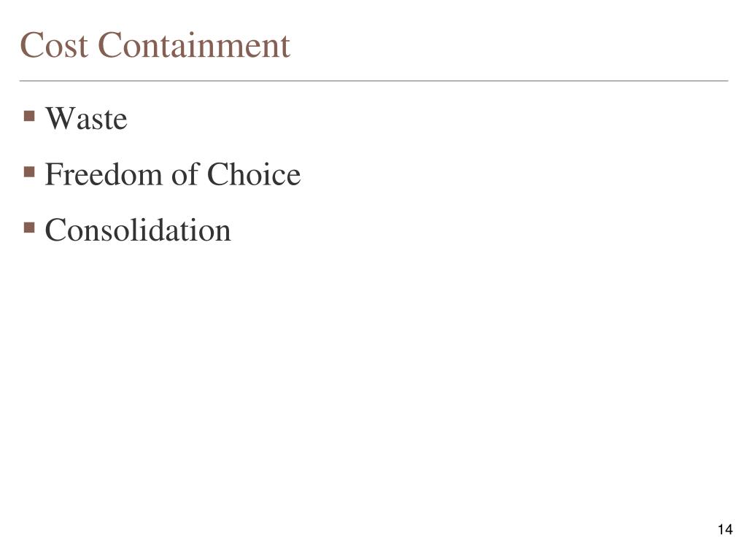Click the slide number 14

pyautogui.click(x=725, y=529)
